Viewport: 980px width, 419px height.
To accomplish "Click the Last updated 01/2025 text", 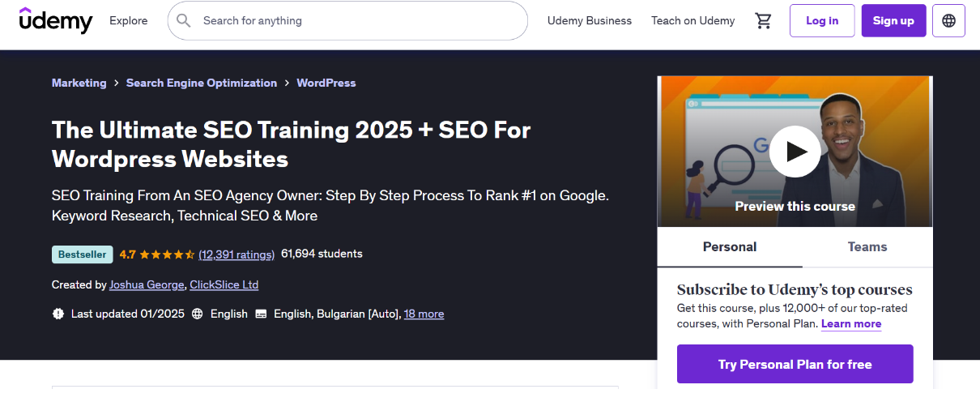I will [128, 314].
